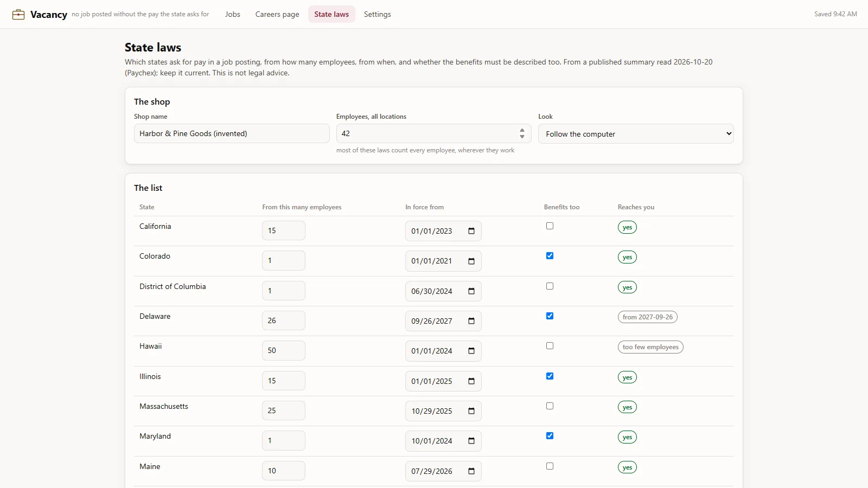Click the 'Maryland' state name

point(155,436)
